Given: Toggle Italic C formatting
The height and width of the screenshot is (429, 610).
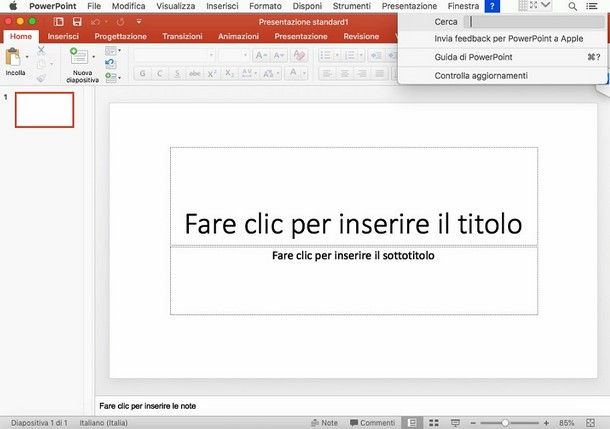Looking at the screenshot, I should click(x=160, y=74).
